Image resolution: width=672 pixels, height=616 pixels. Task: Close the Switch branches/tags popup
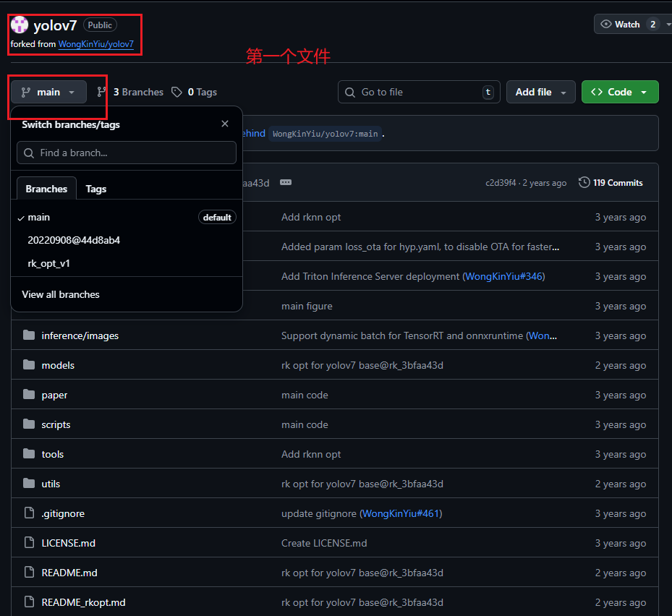pos(224,124)
